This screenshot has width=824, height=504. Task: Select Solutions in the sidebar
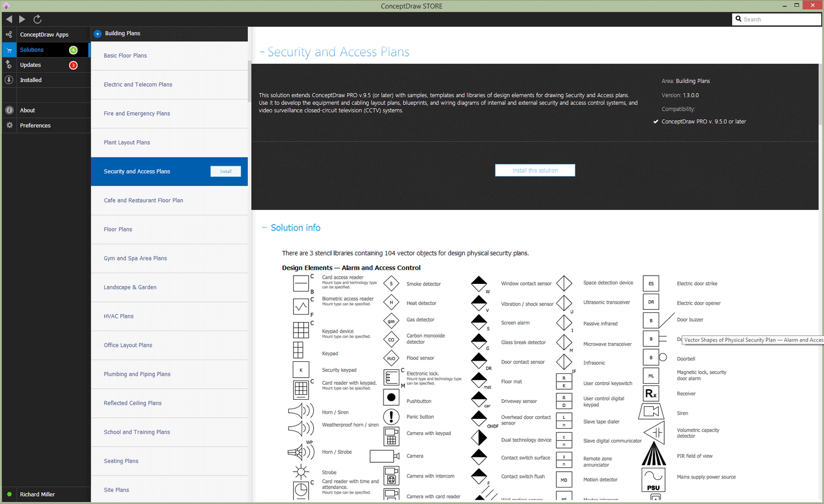(x=31, y=50)
